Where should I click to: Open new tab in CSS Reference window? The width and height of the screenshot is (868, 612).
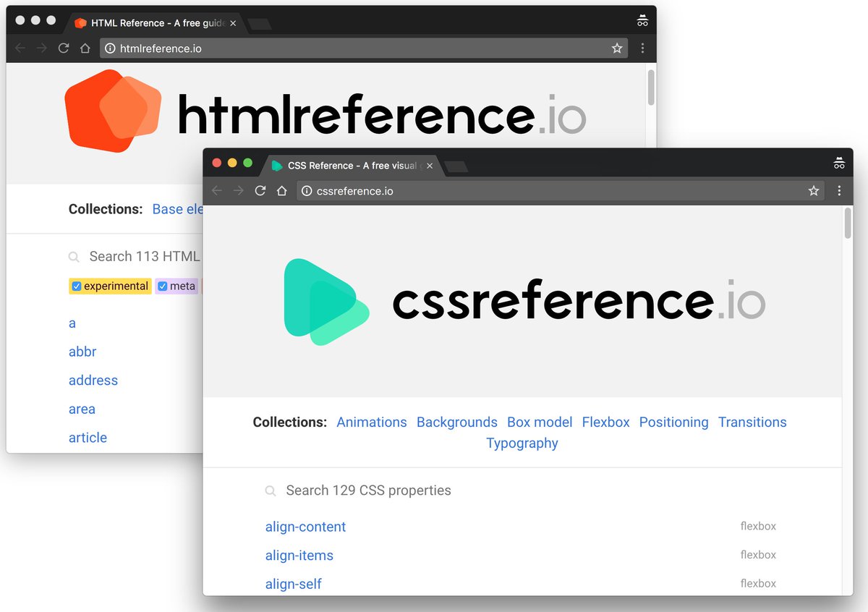(x=456, y=167)
